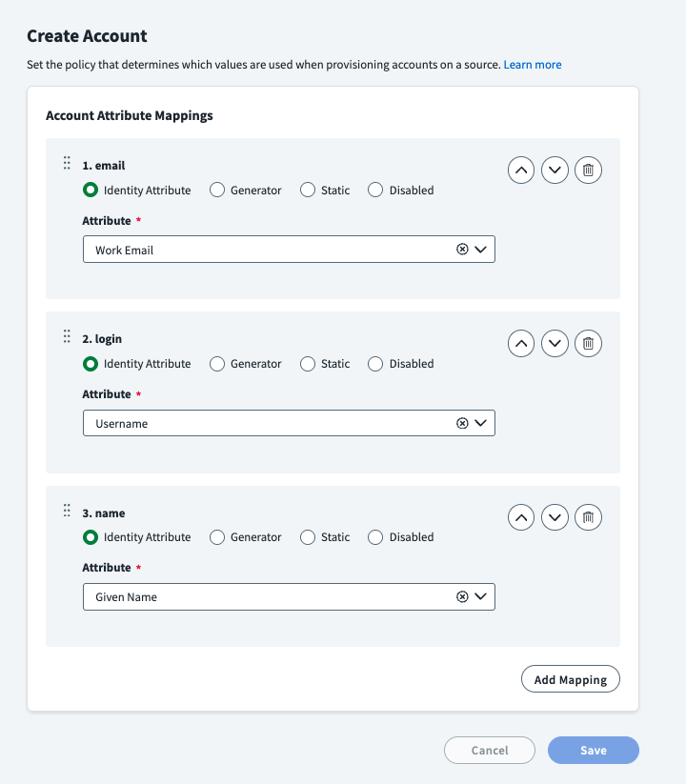The width and height of the screenshot is (686, 784).
Task: Expand the Work Email attribute dropdown
Action: point(480,250)
